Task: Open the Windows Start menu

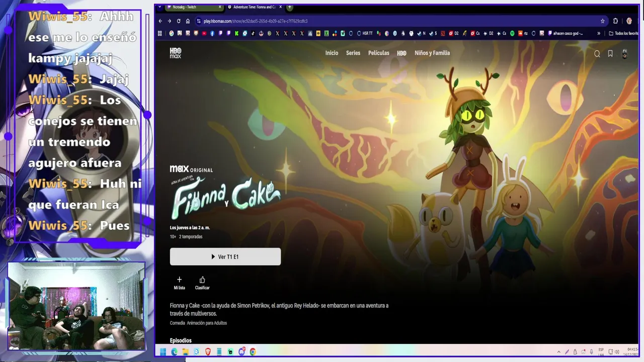Action: pyautogui.click(x=163, y=352)
